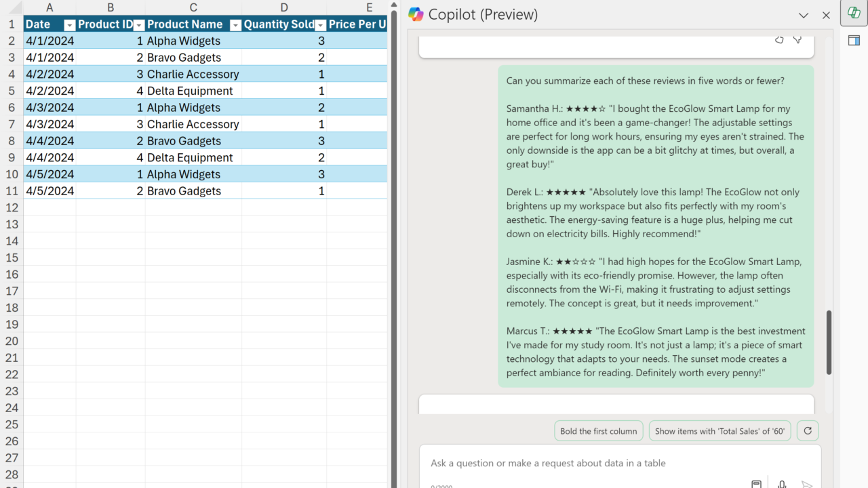Select 'Alpha Widgets' cell in row 10

(x=193, y=174)
